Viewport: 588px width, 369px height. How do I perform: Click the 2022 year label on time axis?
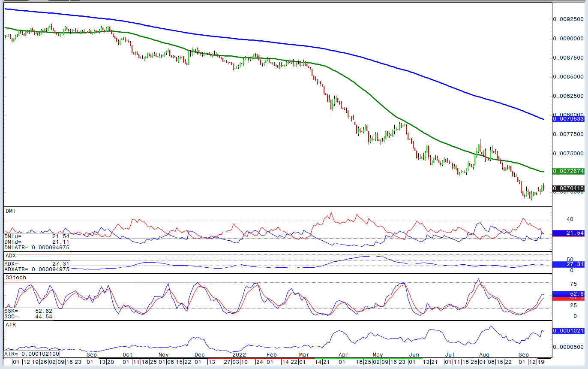click(x=239, y=355)
